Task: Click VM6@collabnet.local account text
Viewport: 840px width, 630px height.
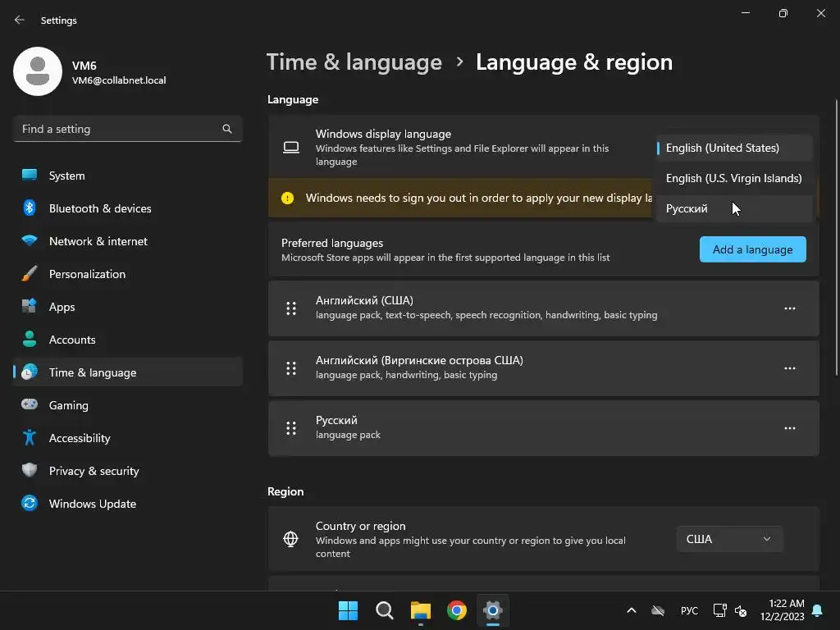Action: pyautogui.click(x=119, y=80)
